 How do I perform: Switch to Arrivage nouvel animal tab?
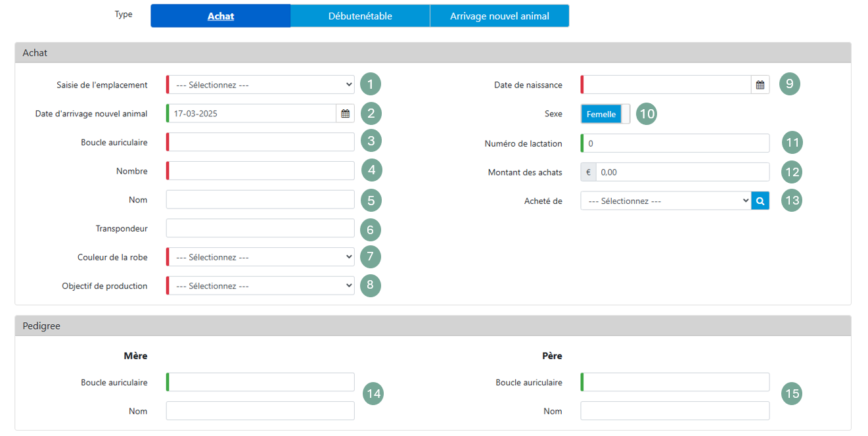499,16
